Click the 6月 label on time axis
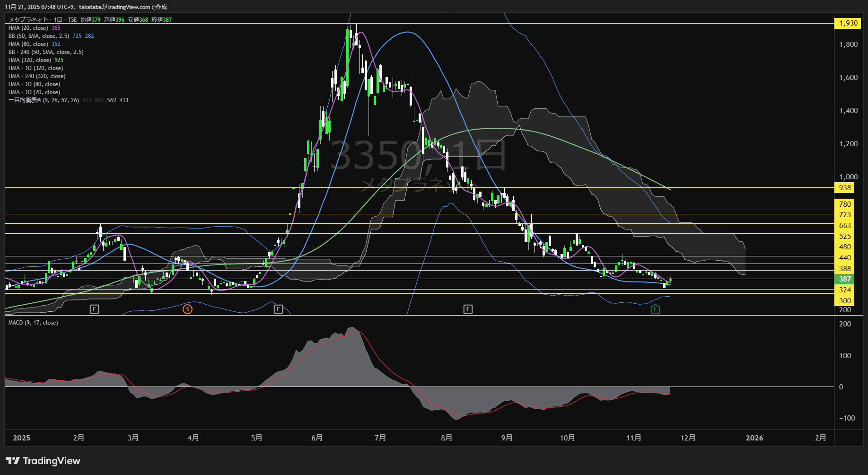868x475 pixels. pos(317,438)
